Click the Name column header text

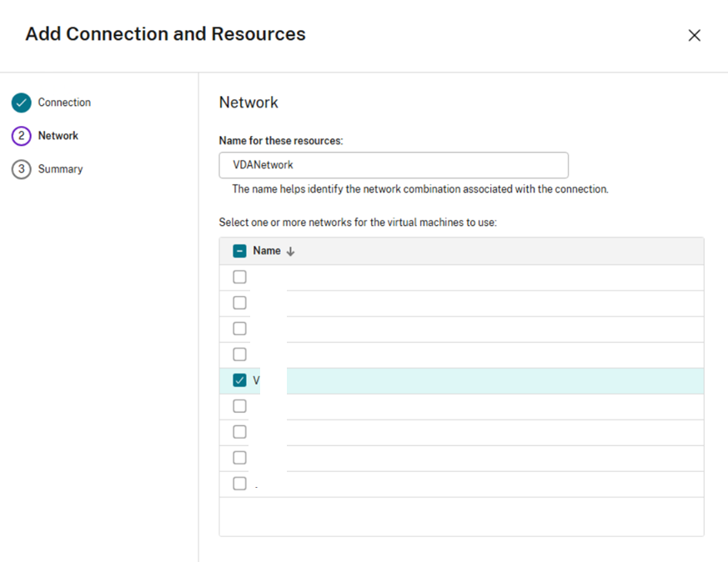point(267,251)
